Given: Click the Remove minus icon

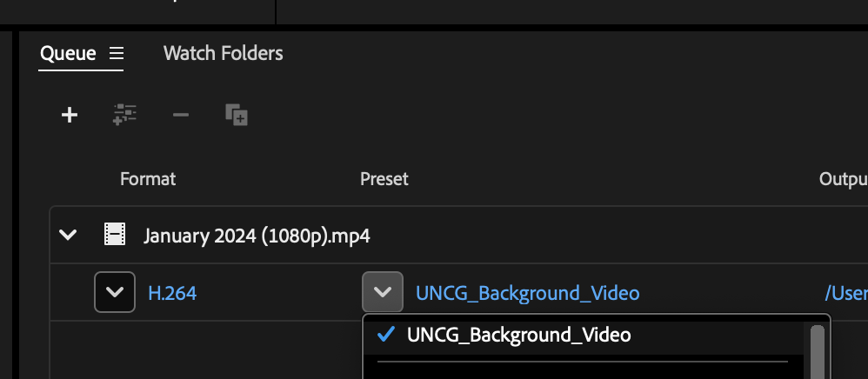Looking at the screenshot, I should pyautogui.click(x=181, y=115).
